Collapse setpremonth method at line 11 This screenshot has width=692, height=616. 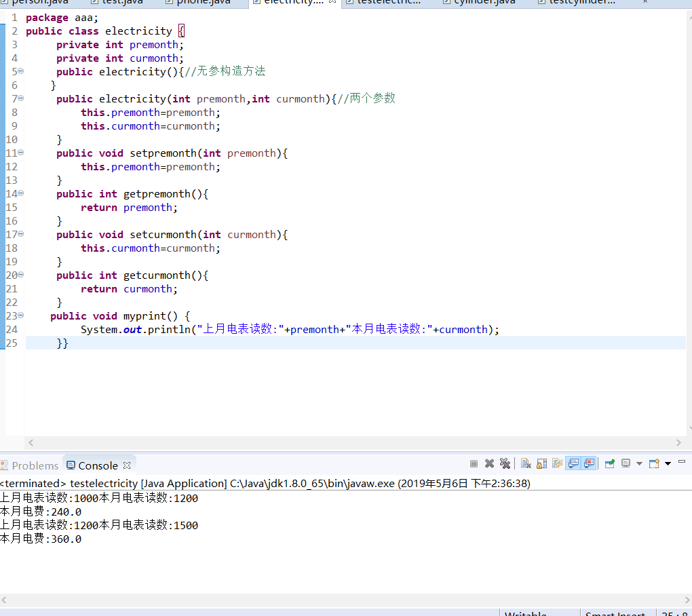(21, 153)
